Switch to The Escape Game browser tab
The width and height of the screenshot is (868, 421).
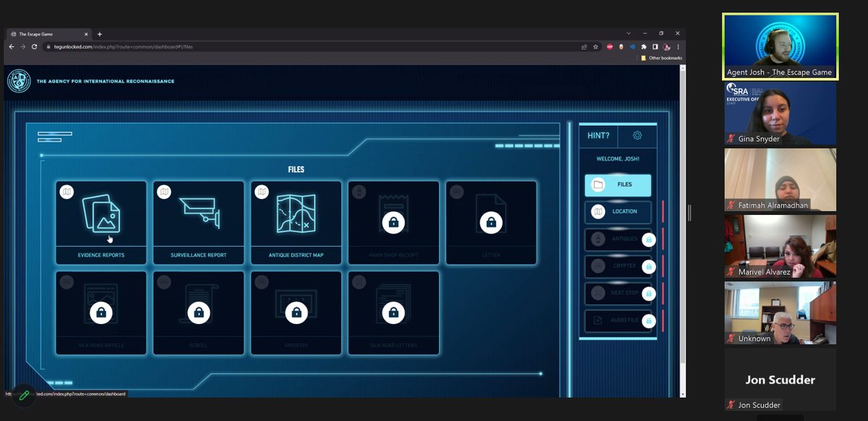[x=48, y=34]
